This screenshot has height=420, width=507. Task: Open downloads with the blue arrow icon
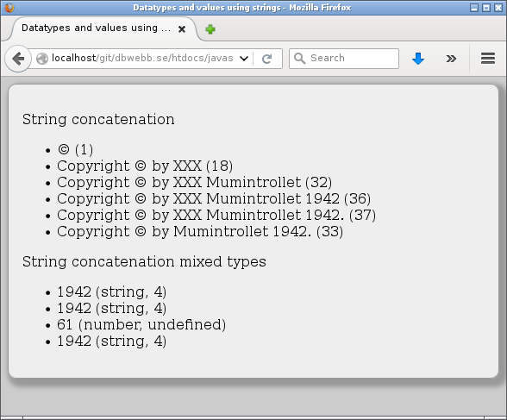click(x=418, y=59)
